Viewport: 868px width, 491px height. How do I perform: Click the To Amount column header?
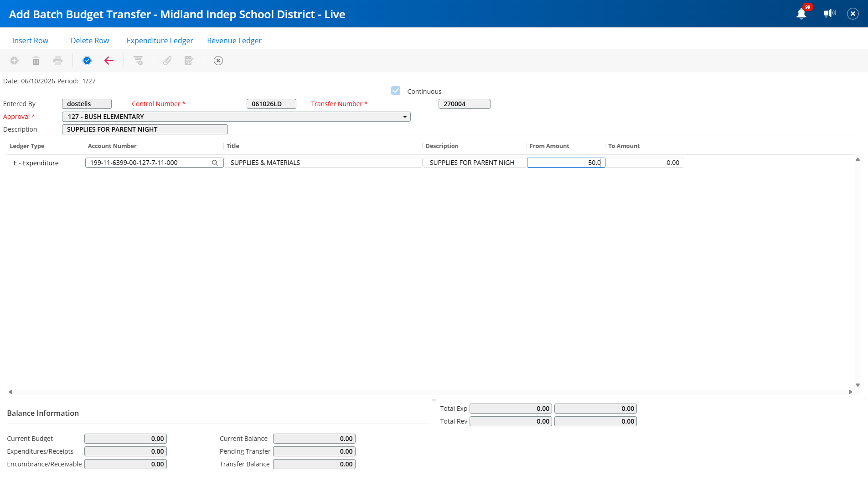point(624,146)
